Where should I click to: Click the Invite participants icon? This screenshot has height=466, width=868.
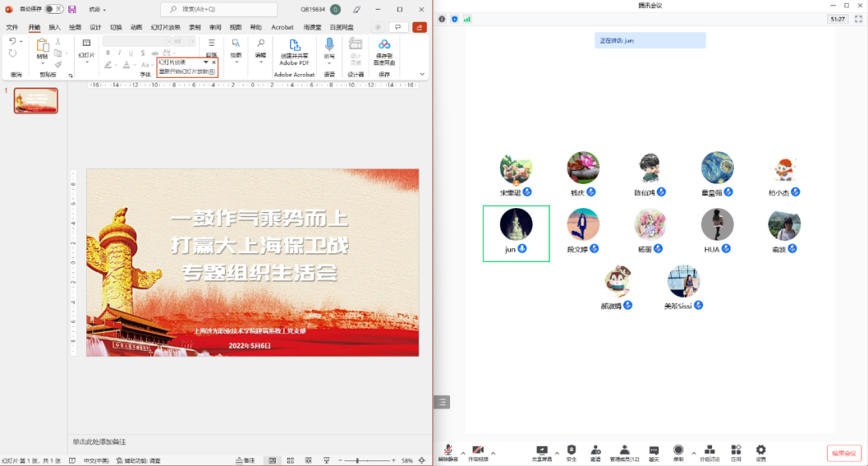[x=596, y=451]
